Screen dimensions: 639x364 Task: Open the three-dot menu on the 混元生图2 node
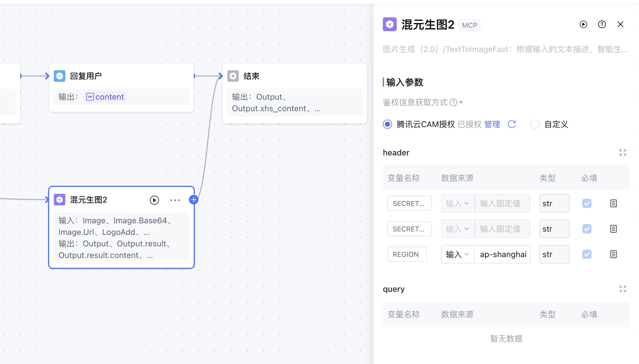(x=175, y=200)
